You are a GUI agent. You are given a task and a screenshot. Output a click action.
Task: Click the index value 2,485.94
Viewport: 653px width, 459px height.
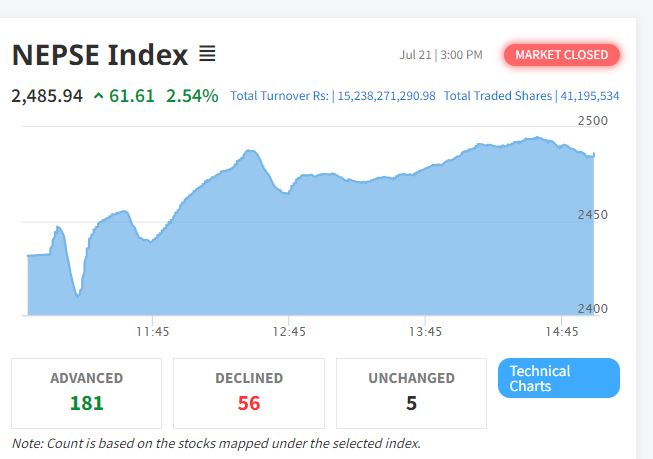click(x=47, y=96)
